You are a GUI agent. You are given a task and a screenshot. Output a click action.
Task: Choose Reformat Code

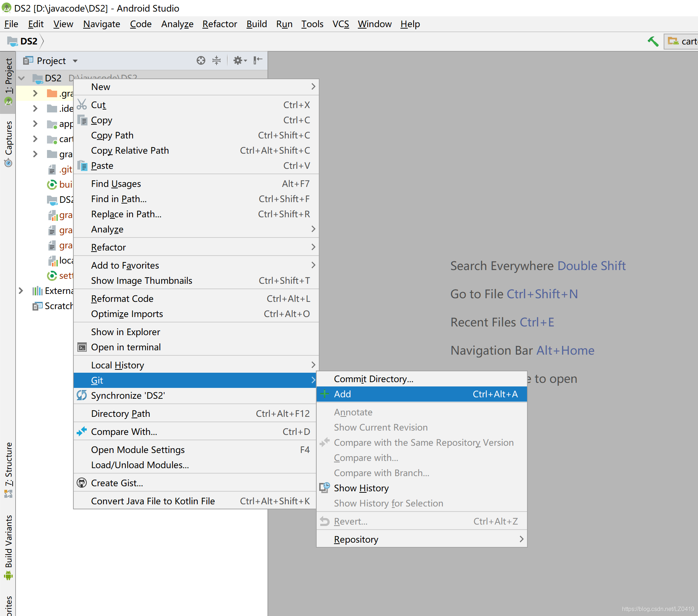point(196,299)
